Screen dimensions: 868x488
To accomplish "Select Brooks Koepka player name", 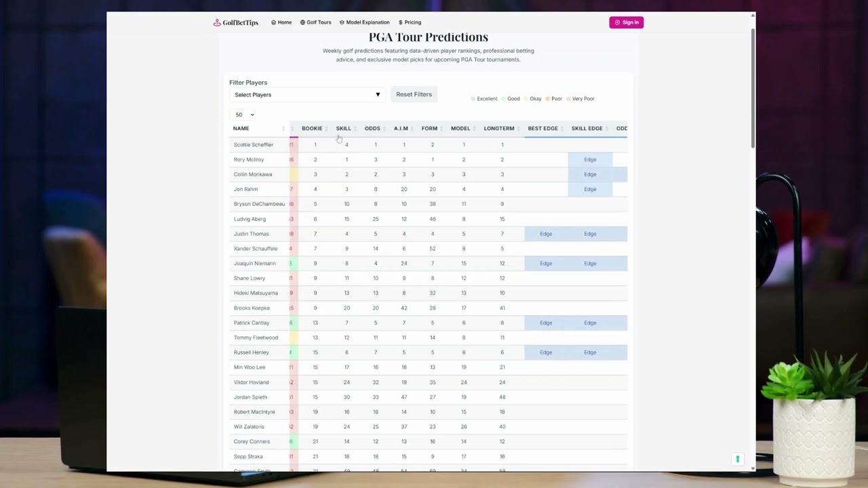I will [252, 308].
